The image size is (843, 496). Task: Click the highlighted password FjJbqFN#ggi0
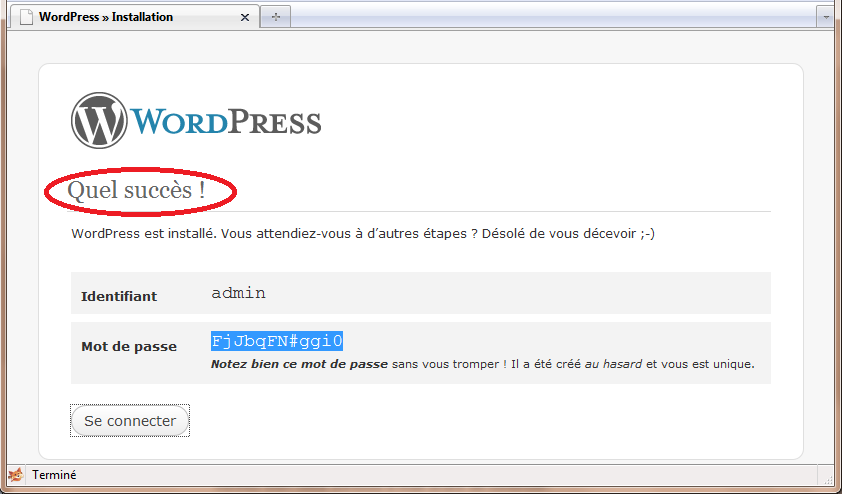(x=277, y=341)
